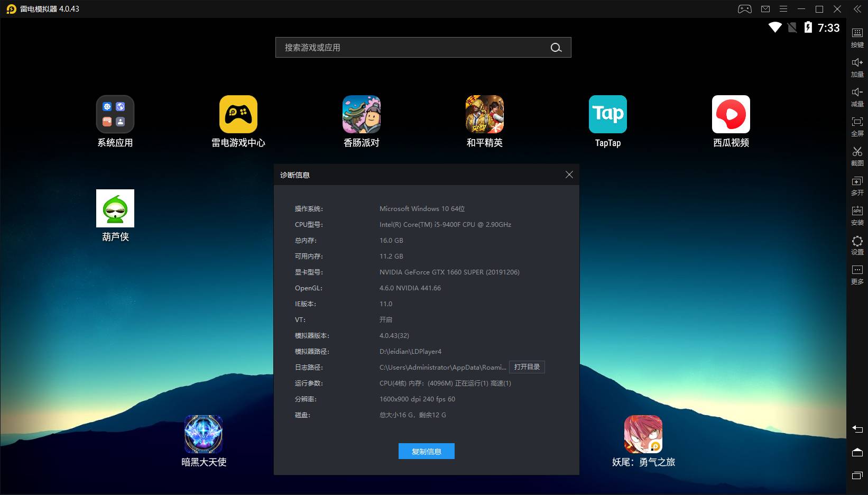Click the 安装 APK install icon
Screen dimensions: 868x495
click(x=857, y=215)
